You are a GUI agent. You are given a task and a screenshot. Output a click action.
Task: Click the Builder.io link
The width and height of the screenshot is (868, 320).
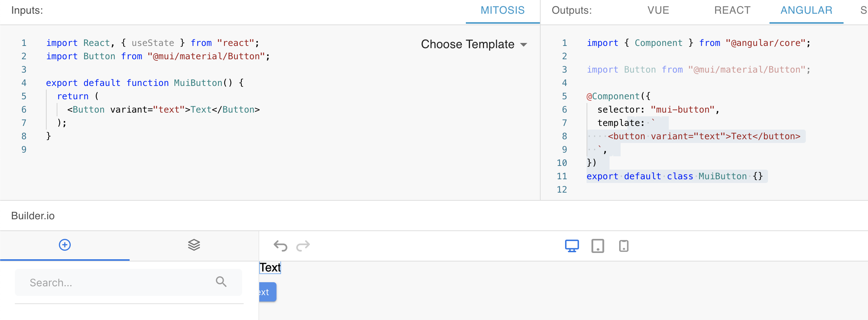point(33,216)
